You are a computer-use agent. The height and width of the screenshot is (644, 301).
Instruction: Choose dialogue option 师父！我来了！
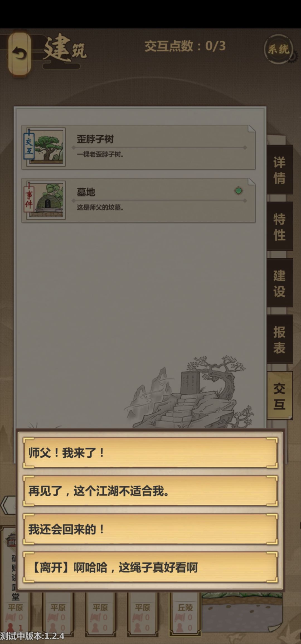[151, 453]
